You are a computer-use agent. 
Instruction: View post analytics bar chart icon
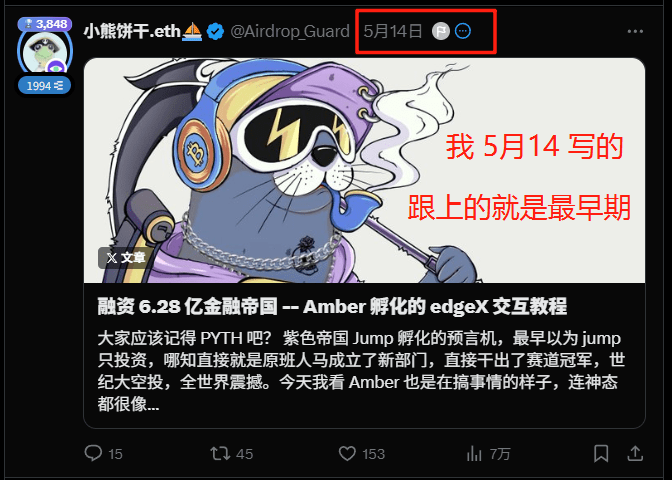pos(474,453)
